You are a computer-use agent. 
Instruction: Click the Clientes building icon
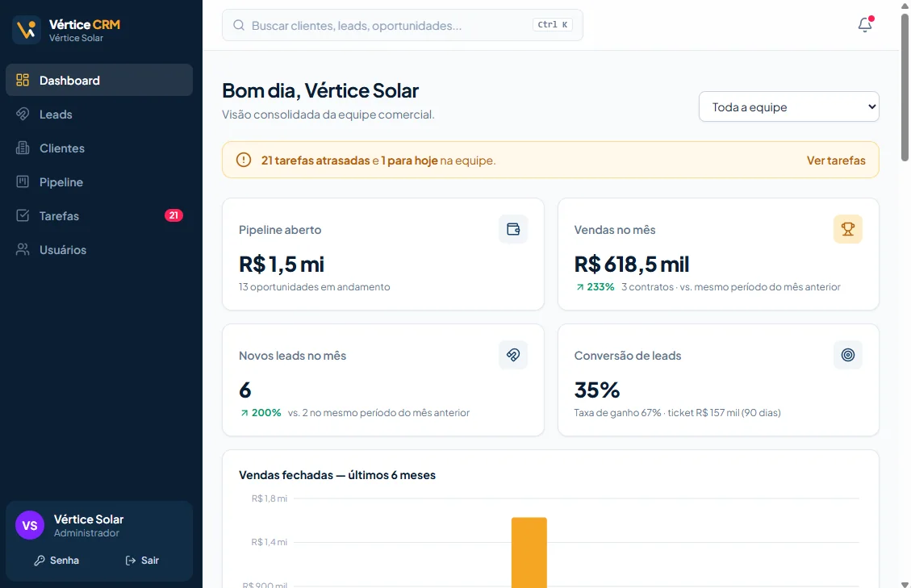(23, 148)
